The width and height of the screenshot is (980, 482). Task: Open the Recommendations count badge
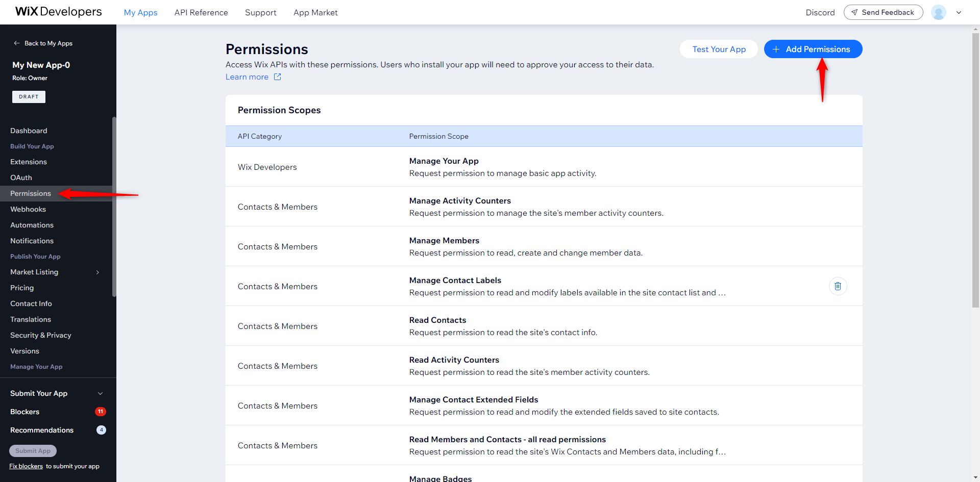(x=101, y=430)
